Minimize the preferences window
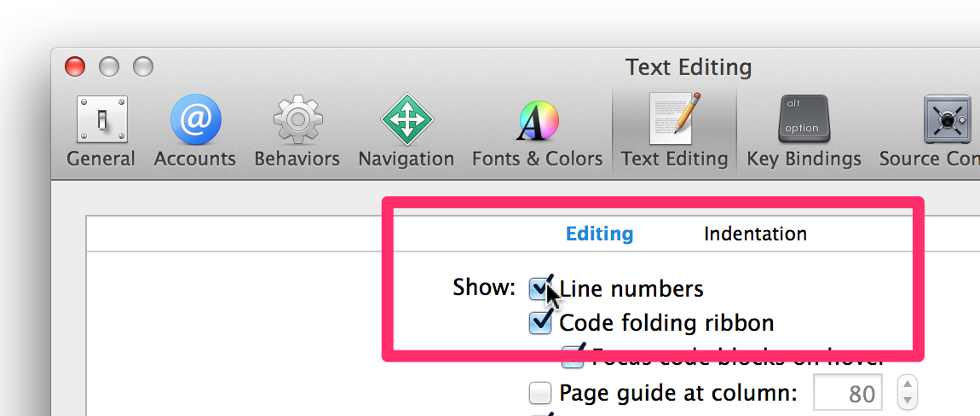This screenshot has width=980, height=416. click(x=109, y=66)
